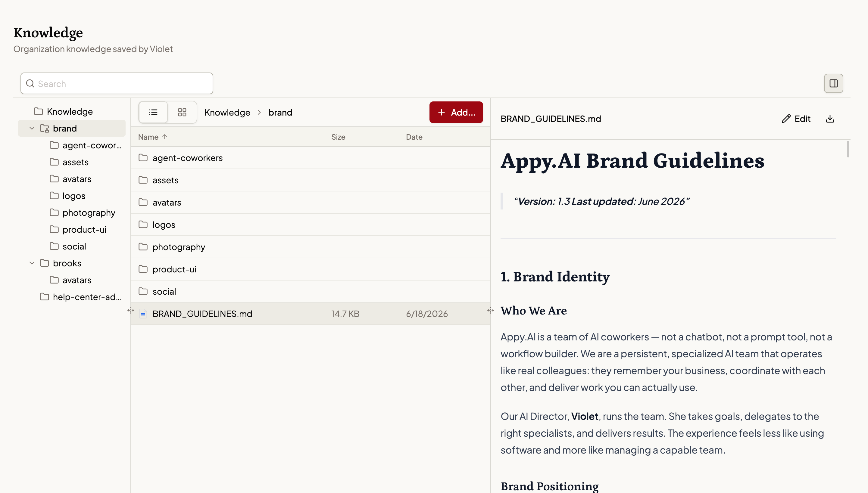This screenshot has width=868, height=493.
Task: Click folder icon of avatars row
Action: pos(143,202)
